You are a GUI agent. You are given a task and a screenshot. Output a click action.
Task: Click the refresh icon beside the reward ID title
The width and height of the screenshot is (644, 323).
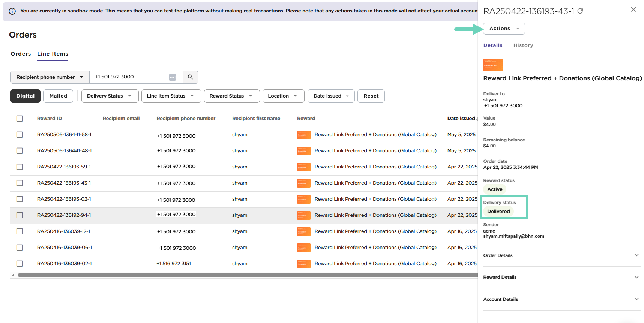(x=580, y=11)
